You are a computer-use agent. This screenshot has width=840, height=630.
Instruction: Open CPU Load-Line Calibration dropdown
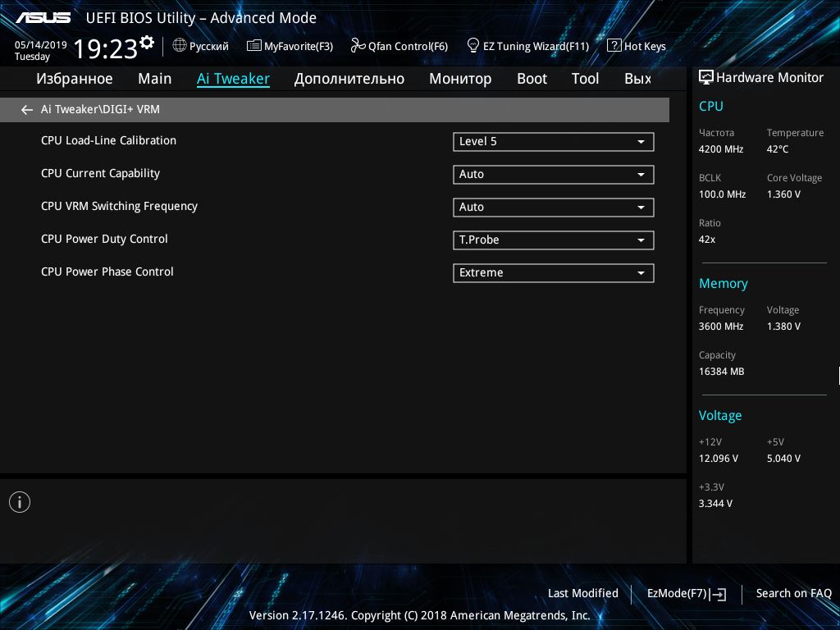click(554, 142)
